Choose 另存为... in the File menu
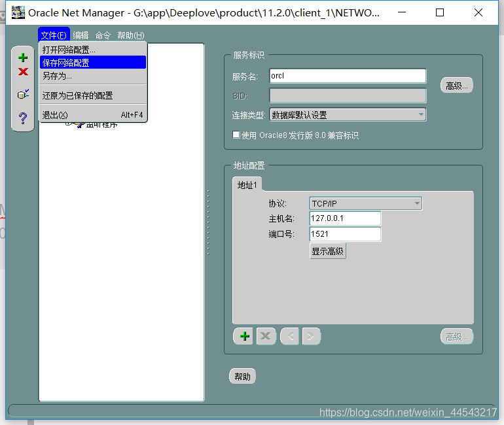The image size is (504, 425). click(58, 76)
